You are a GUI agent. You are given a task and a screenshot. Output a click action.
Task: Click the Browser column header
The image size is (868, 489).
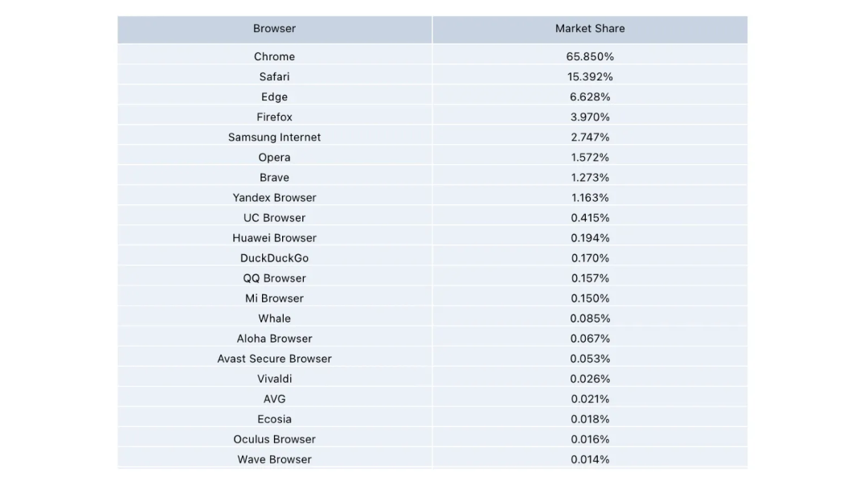point(274,28)
